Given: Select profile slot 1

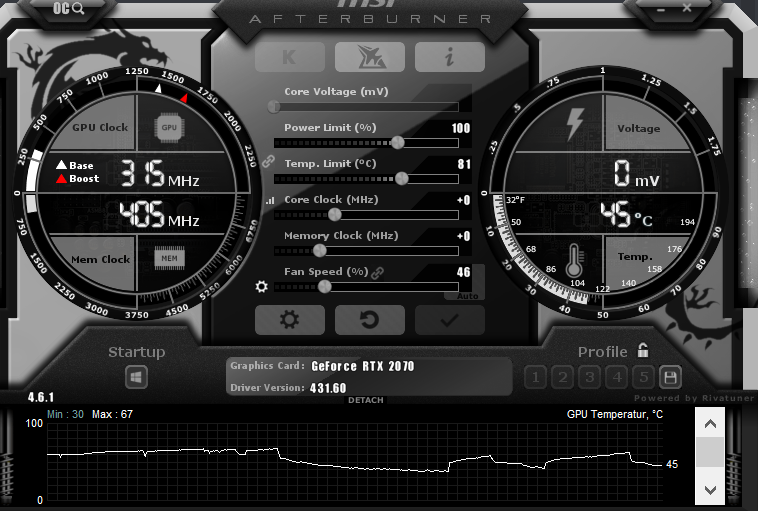Looking at the screenshot, I should coord(536,377).
